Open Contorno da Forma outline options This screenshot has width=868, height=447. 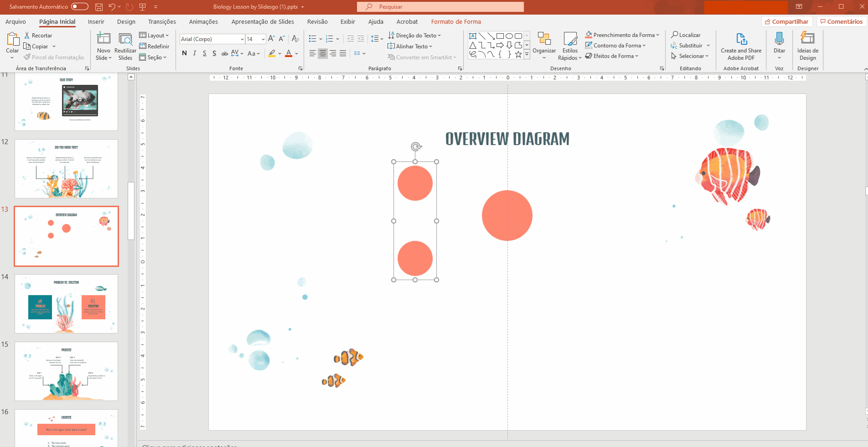point(615,46)
